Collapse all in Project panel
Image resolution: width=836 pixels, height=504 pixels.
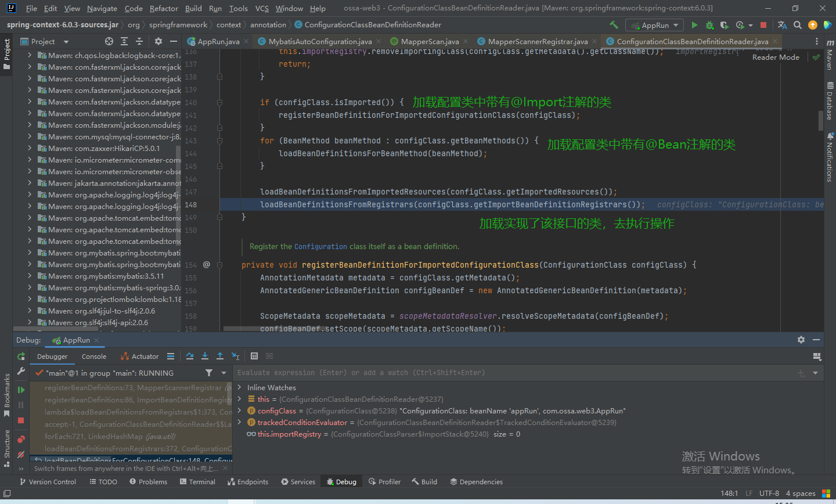click(x=139, y=41)
